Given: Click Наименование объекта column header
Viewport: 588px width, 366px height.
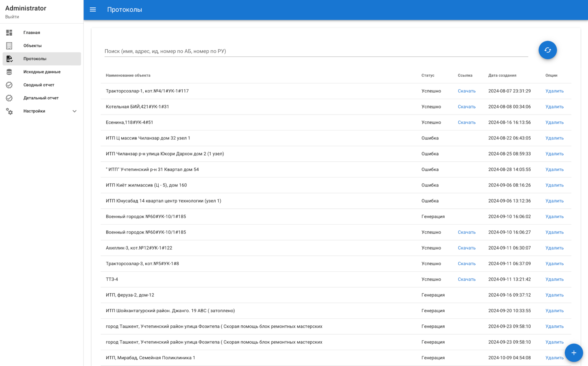Looking at the screenshot, I should pyautogui.click(x=128, y=75).
